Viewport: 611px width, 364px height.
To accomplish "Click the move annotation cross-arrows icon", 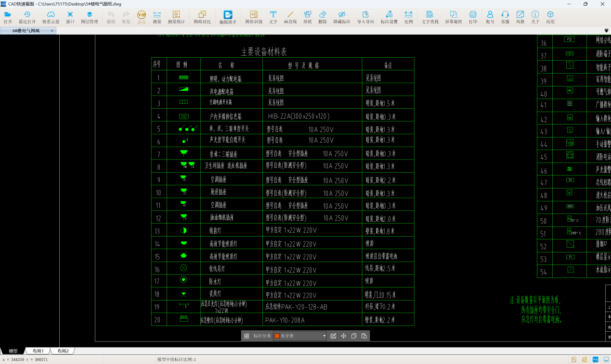I will point(344,336).
